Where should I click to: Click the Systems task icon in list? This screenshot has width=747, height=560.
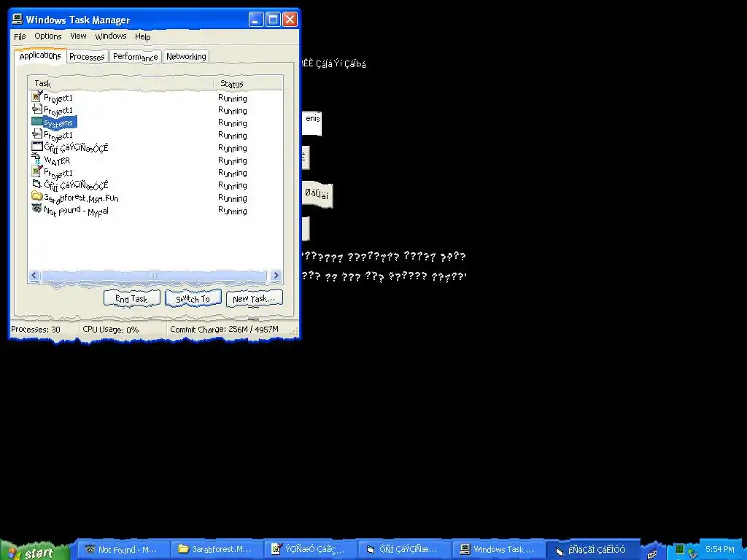(x=37, y=121)
